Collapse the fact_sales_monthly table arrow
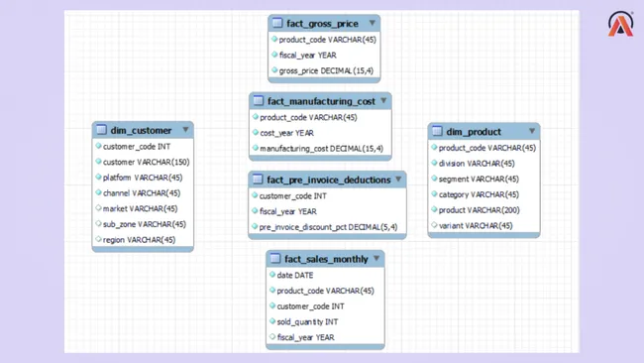644x363 pixels. tap(376, 259)
